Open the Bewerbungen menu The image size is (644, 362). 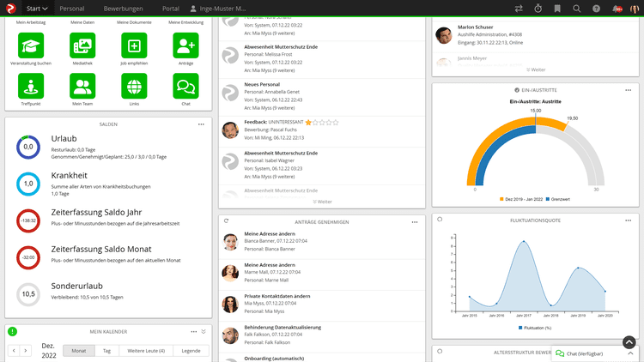123,9
